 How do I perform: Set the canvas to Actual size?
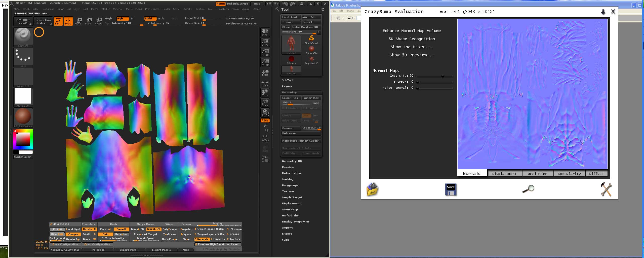[265, 52]
